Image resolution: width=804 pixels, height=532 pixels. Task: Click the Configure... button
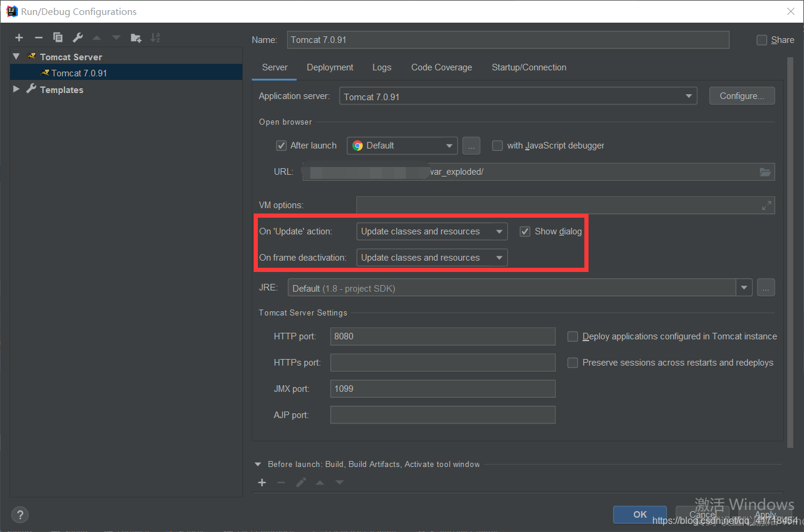(742, 96)
